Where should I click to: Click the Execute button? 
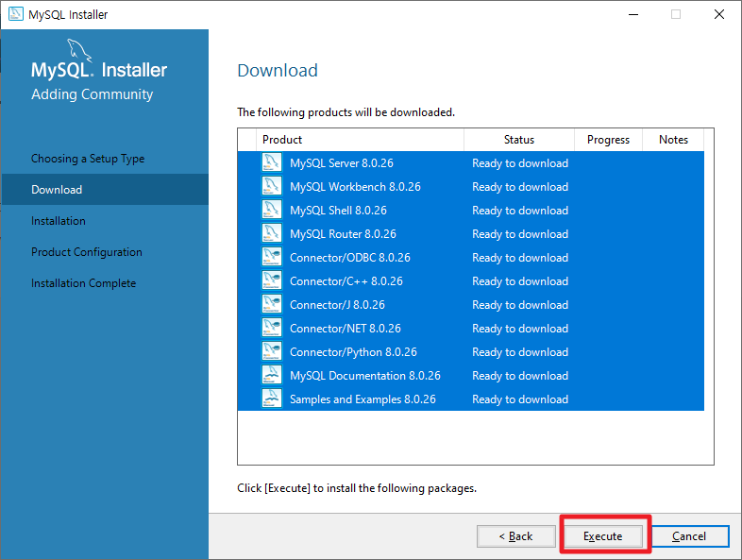point(603,535)
